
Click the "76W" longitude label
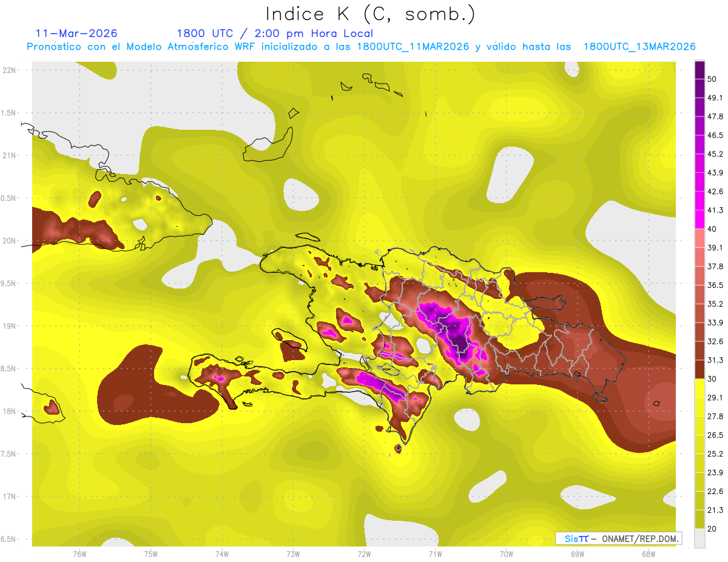point(79,554)
